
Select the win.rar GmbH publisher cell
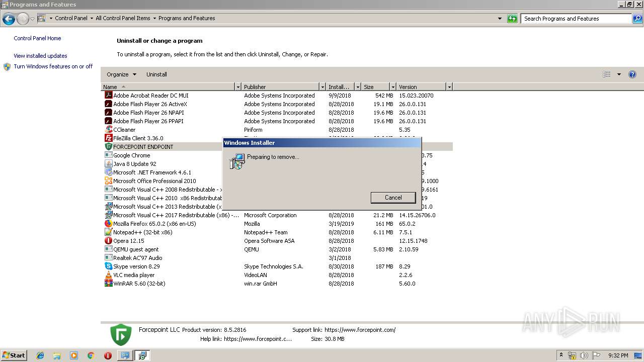[261, 284]
